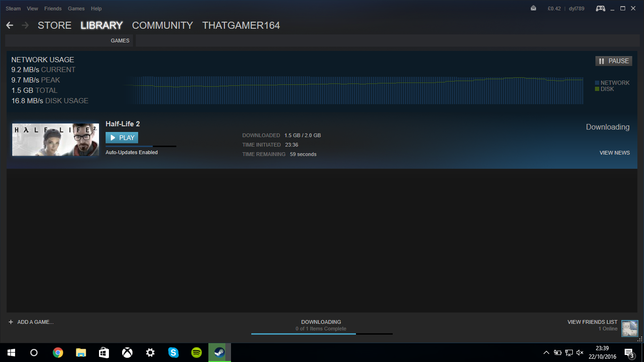Open network status tray icon
Viewport: 644px width, 362px height.
[569, 353]
